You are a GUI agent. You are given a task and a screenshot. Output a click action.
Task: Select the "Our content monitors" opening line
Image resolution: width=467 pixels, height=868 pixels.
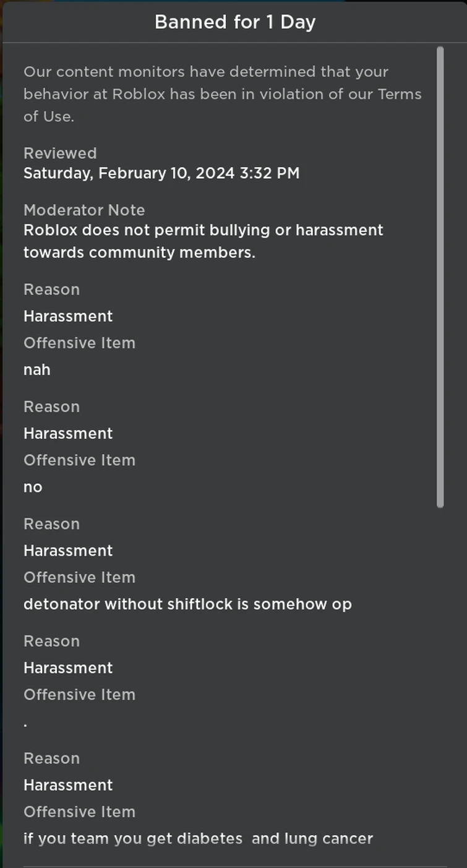(x=205, y=72)
